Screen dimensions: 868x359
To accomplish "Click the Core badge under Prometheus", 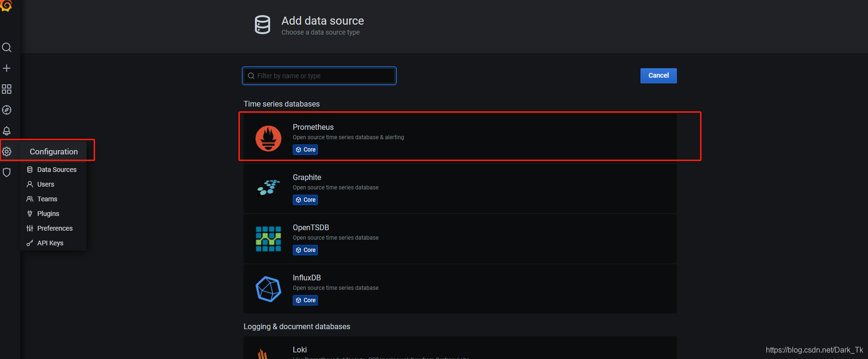I will click(305, 150).
